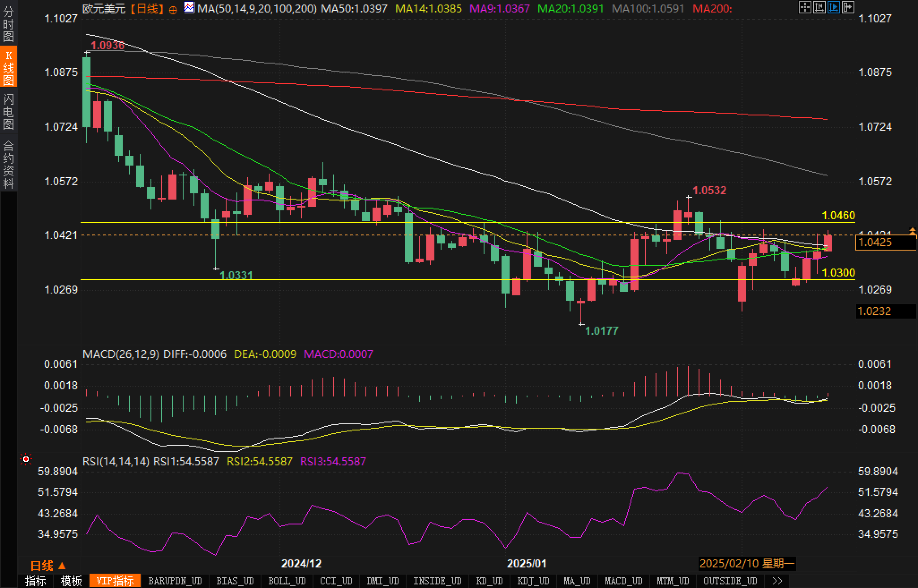Click the 2024/12 time axis label
This screenshot has height=588, width=918.
[x=301, y=563]
